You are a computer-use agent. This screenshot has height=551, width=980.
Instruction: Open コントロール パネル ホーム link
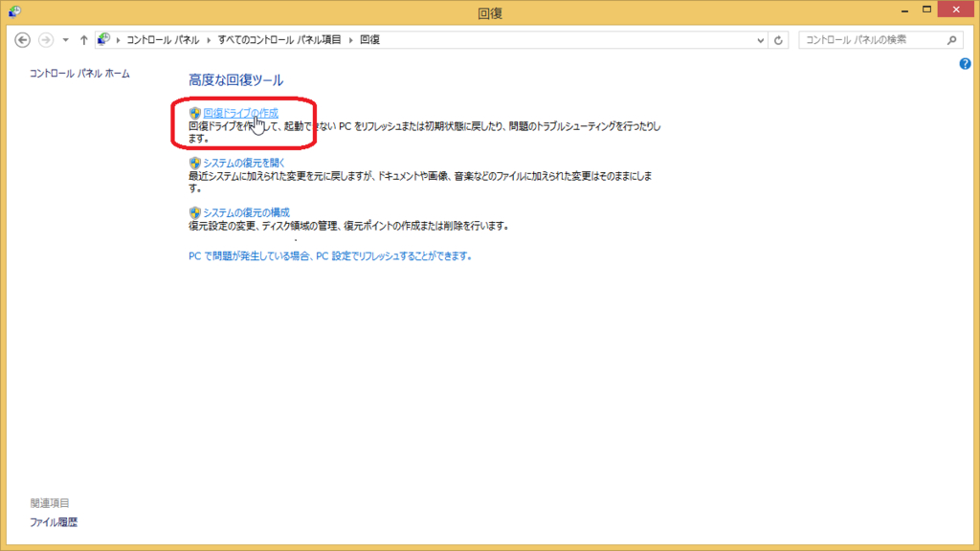tap(79, 74)
